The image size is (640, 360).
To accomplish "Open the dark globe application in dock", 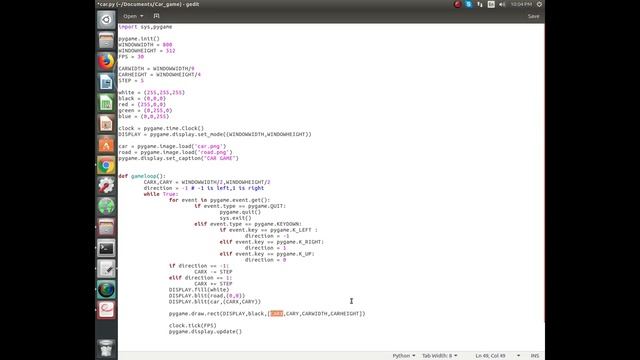I will 106,289.
